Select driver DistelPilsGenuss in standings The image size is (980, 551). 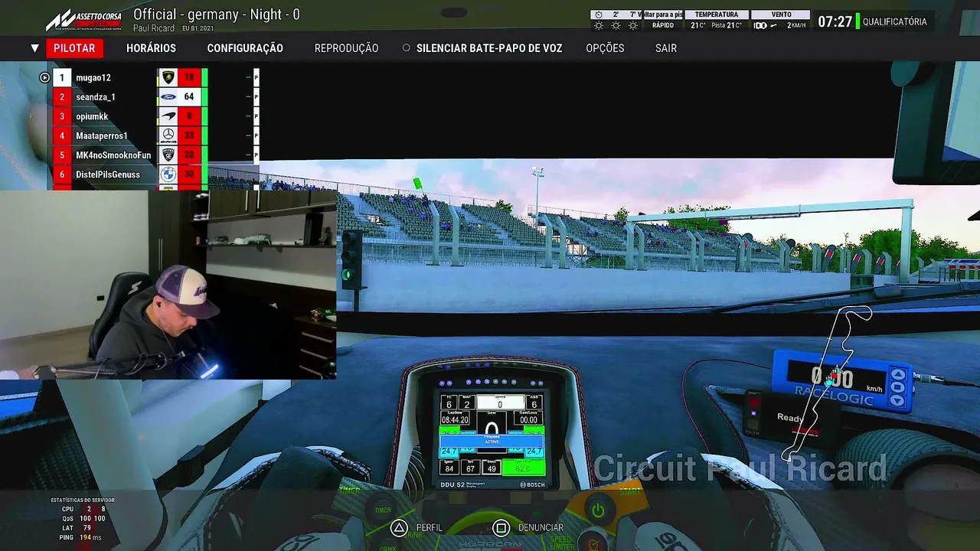[x=108, y=174]
